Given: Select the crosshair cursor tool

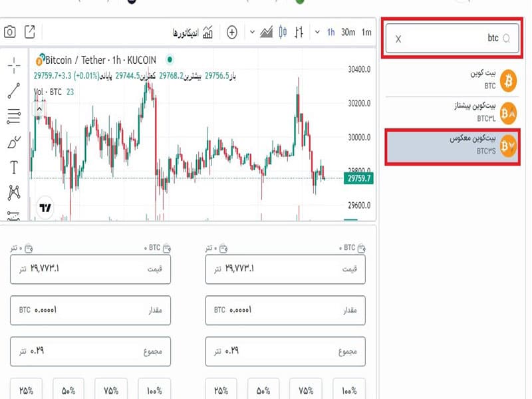Looking at the screenshot, I should pyautogui.click(x=14, y=65).
